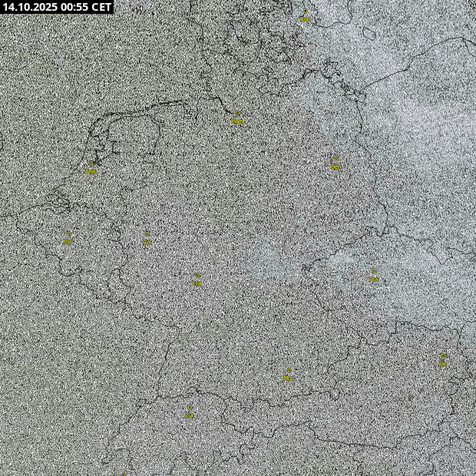Click the Frankfurt city marker
Viewport: 476px width, 476px height.
point(197,276)
